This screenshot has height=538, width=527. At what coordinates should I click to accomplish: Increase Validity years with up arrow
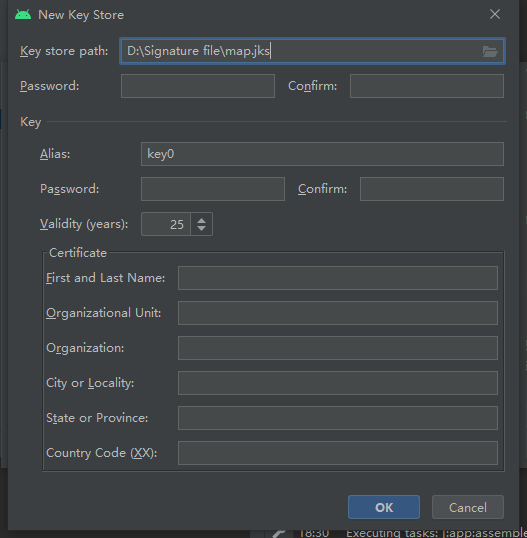201,220
